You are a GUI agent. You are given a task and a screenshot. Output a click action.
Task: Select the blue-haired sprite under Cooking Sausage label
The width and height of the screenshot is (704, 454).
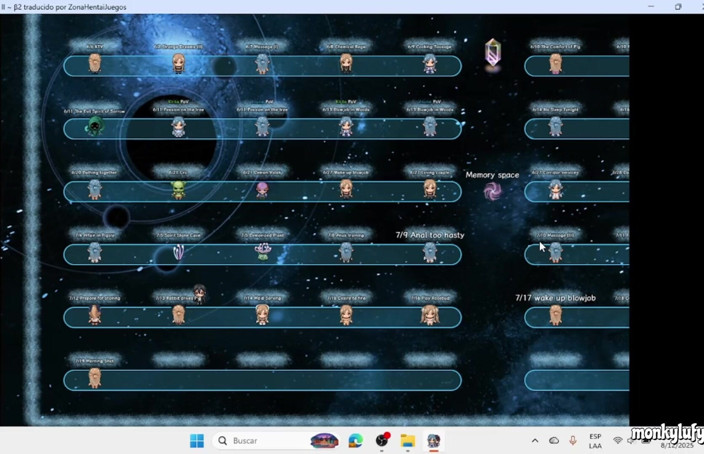pyautogui.click(x=430, y=63)
